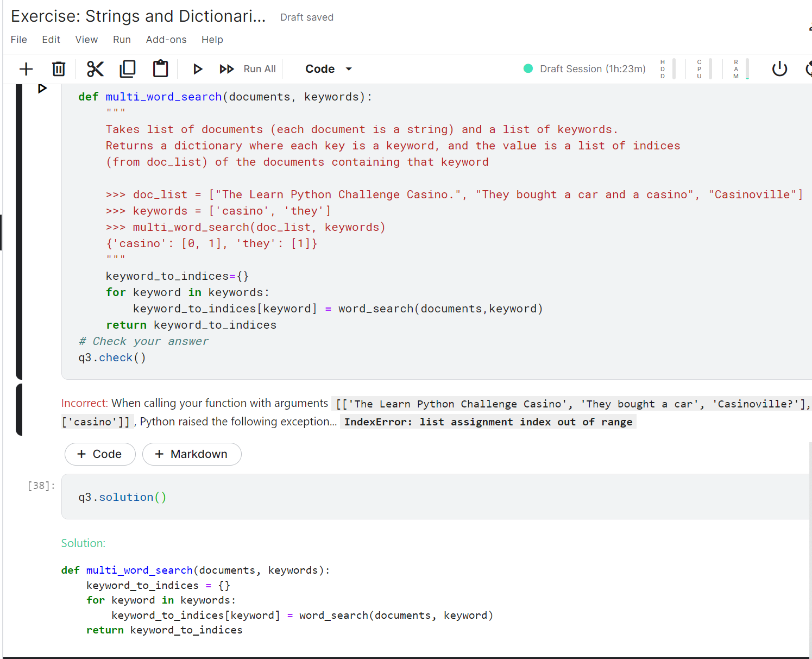Open the File menu
812x659 pixels.
click(x=19, y=40)
